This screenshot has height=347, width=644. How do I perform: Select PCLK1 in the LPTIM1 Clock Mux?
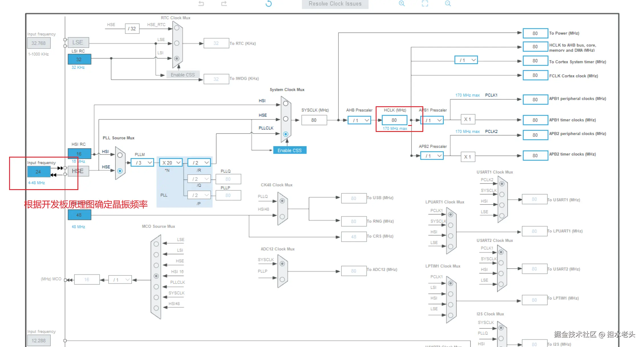click(451, 283)
